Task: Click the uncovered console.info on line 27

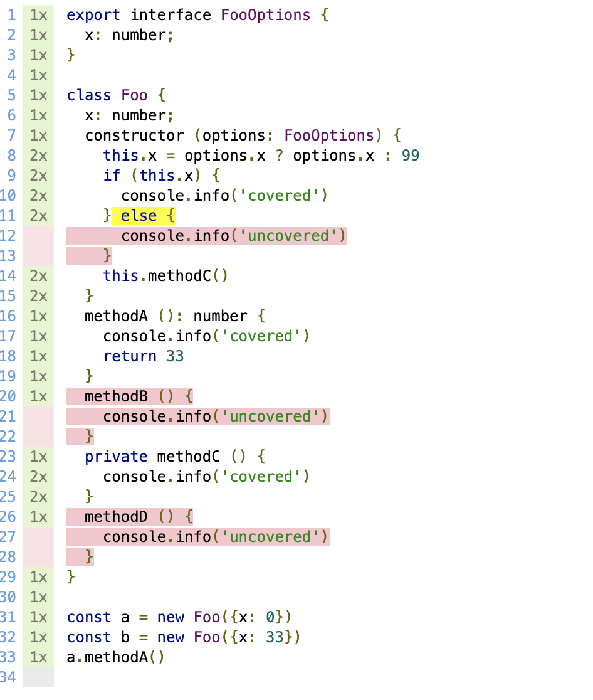Action: point(216,537)
